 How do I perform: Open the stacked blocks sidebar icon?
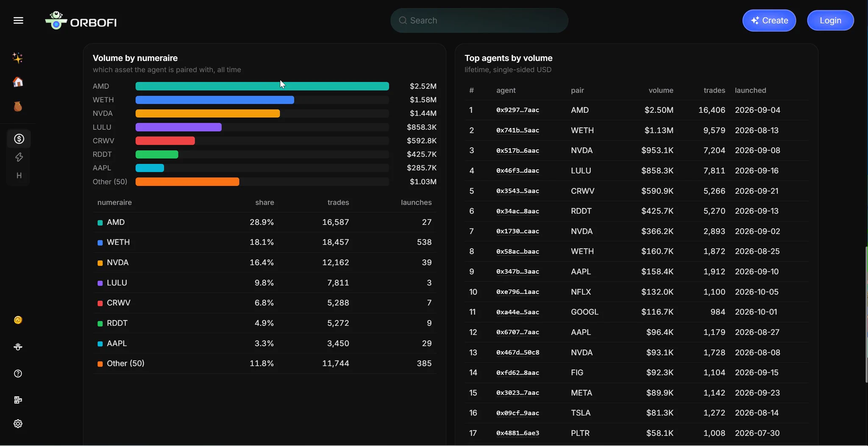click(x=18, y=400)
